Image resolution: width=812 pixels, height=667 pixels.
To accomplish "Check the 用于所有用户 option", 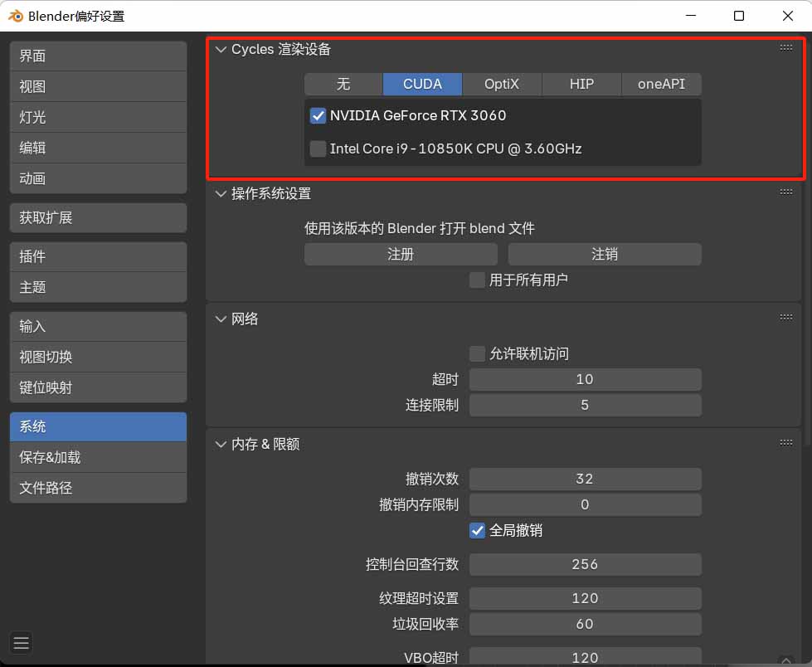I will [x=477, y=280].
